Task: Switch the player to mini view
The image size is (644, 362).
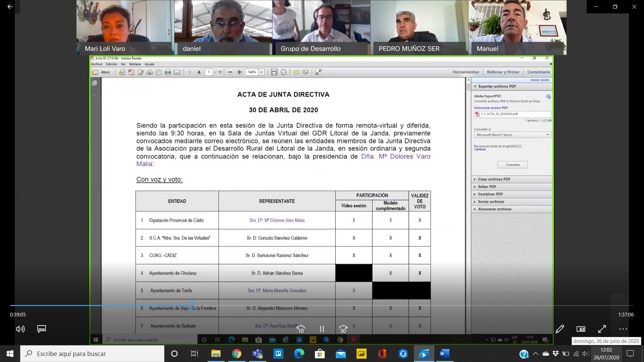Action: click(x=581, y=329)
